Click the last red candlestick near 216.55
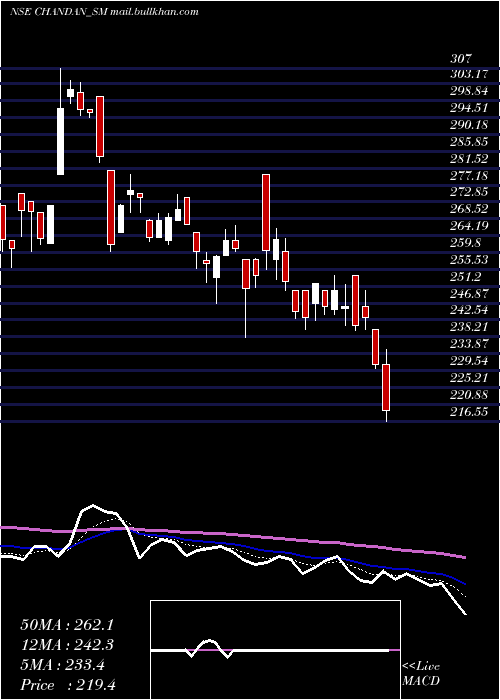This screenshot has height=700, width=500. (386, 386)
